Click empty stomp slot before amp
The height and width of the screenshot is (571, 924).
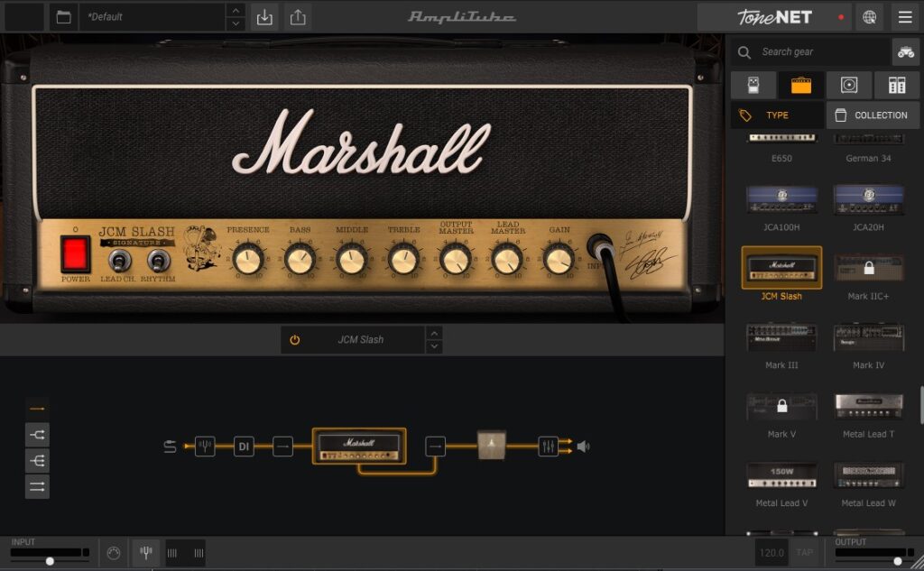coord(282,447)
